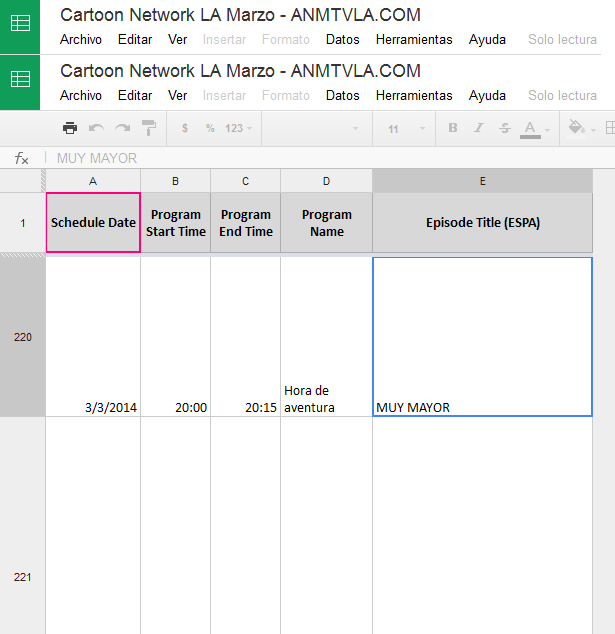This screenshot has height=634, width=615.
Task: Redo the last undone action
Action: tap(123, 128)
